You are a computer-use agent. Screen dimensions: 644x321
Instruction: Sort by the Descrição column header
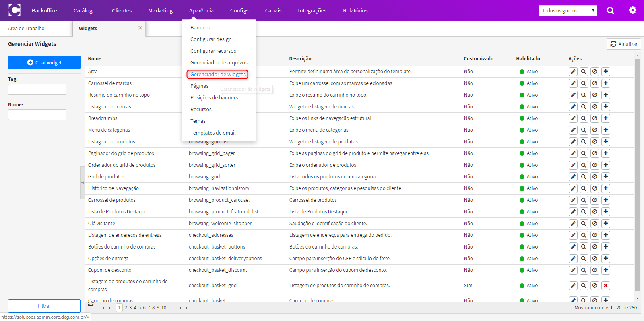(300, 59)
